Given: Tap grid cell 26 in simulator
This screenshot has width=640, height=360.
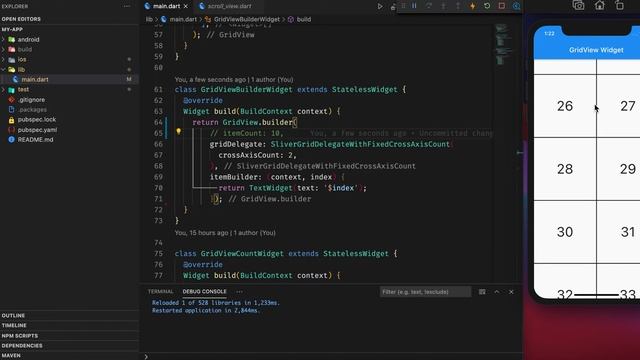Looking at the screenshot, I should pyautogui.click(x=565, y=106).
